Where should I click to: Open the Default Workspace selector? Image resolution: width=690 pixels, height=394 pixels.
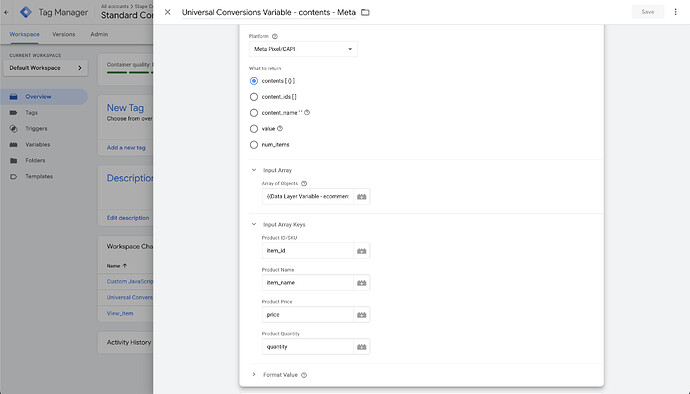(x=46, y=68)
